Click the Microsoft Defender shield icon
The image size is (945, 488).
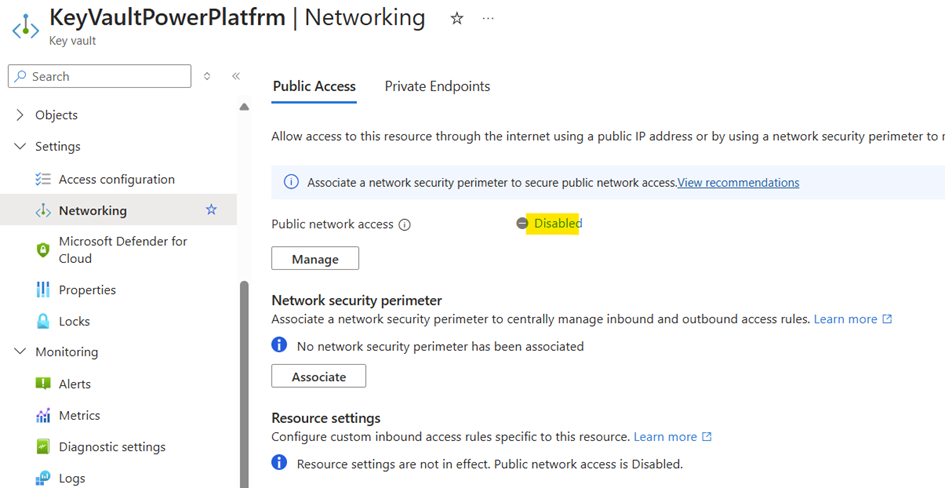pos(43,250)
